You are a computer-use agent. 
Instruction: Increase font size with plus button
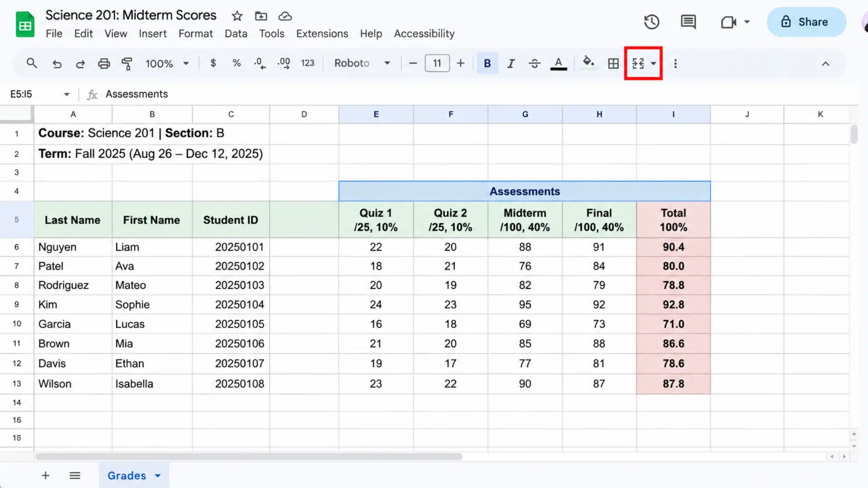[460, 63]
